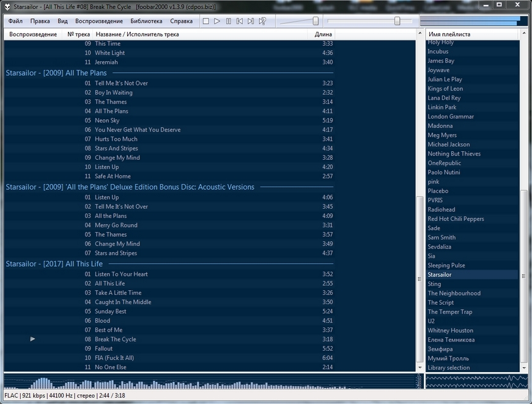Image resolution: width=532 pixels, height=404 pixels.
Task: Select the Sting playlist
Action: (472, 284)
